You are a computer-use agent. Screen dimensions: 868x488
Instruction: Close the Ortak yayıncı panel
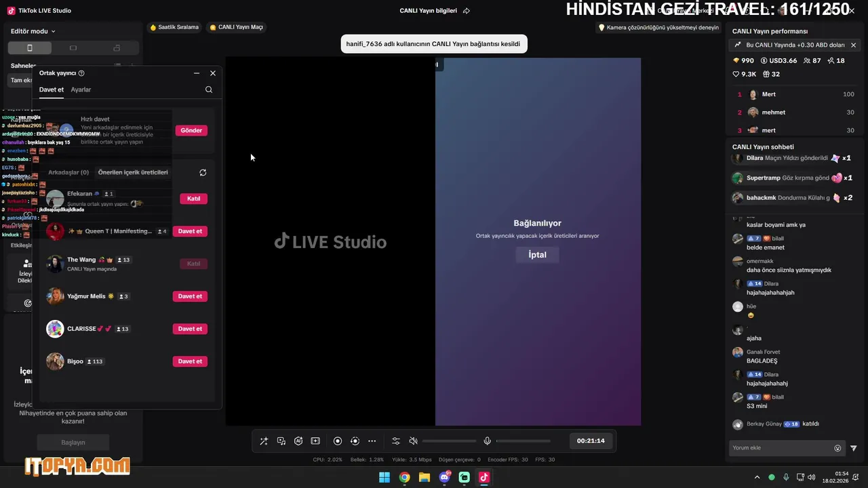(213, 73)
